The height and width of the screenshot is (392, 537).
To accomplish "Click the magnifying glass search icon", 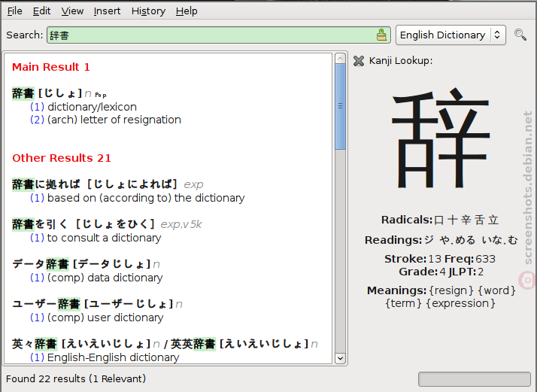I will coord(520,35).
